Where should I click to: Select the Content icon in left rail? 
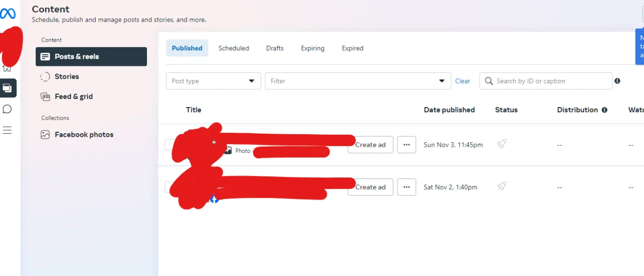point(8,88)
